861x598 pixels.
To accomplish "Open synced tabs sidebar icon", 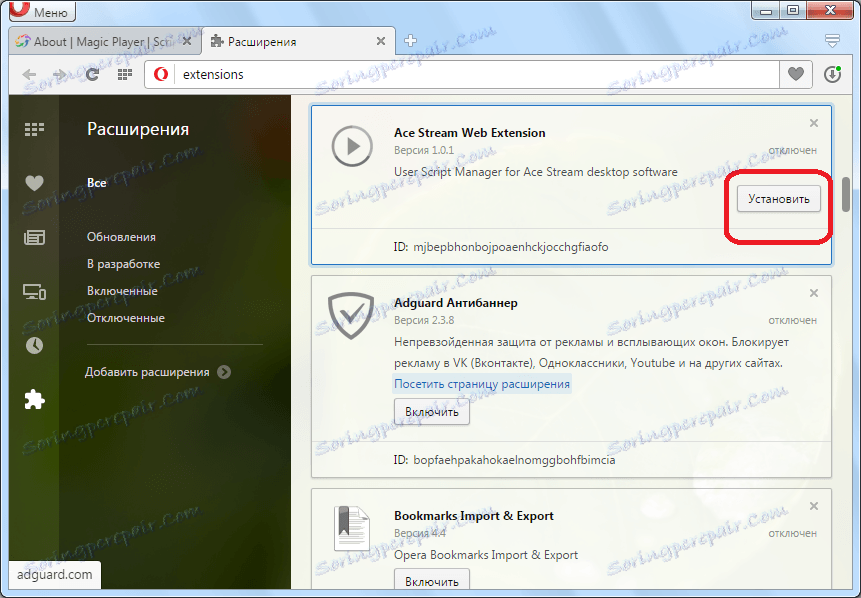I will (x=34, y=292).
